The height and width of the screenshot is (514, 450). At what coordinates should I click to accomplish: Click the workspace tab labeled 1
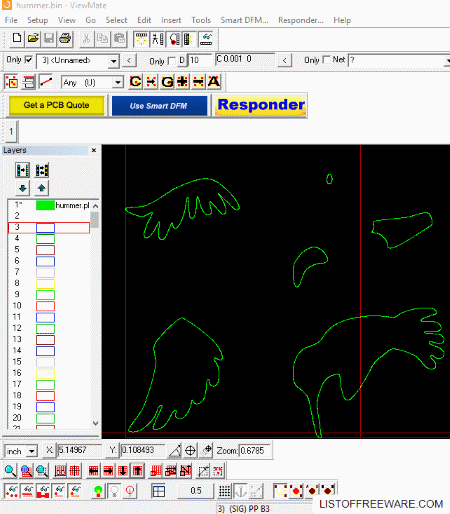[x=11, y=131]
